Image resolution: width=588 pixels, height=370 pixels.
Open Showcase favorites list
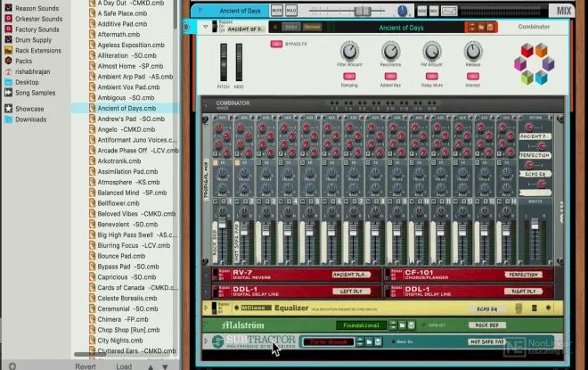point(24,109)
